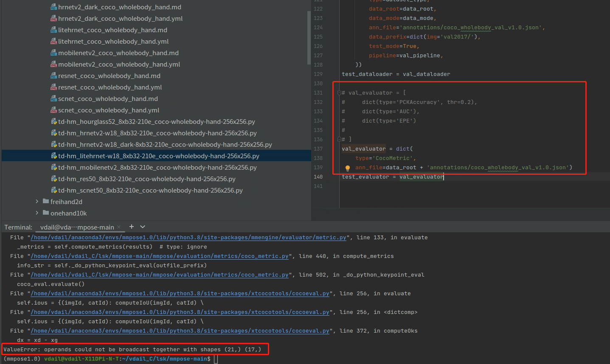This screenshot has width=610, height=364.
Task: Expand the onehand10k folder
Action: [37, 213]
